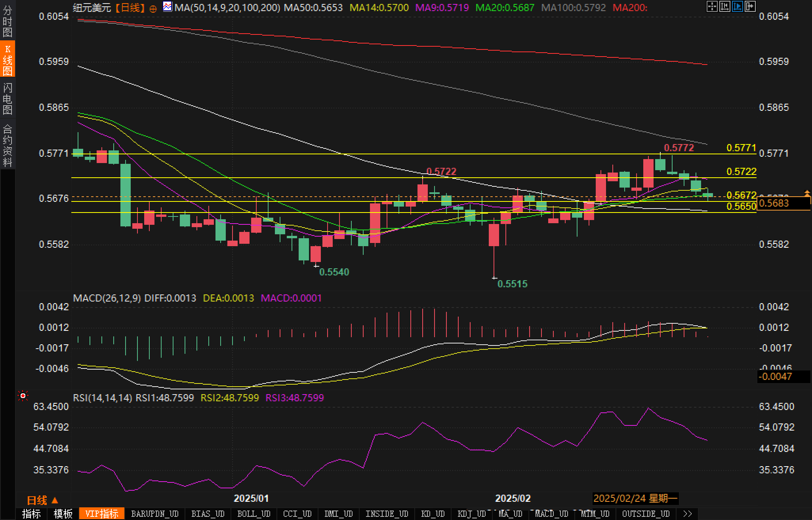The width and height of the screenshot is (812, 520).
Task: Apply the CCI_UD indicator
Action: (x=297, y=514)
